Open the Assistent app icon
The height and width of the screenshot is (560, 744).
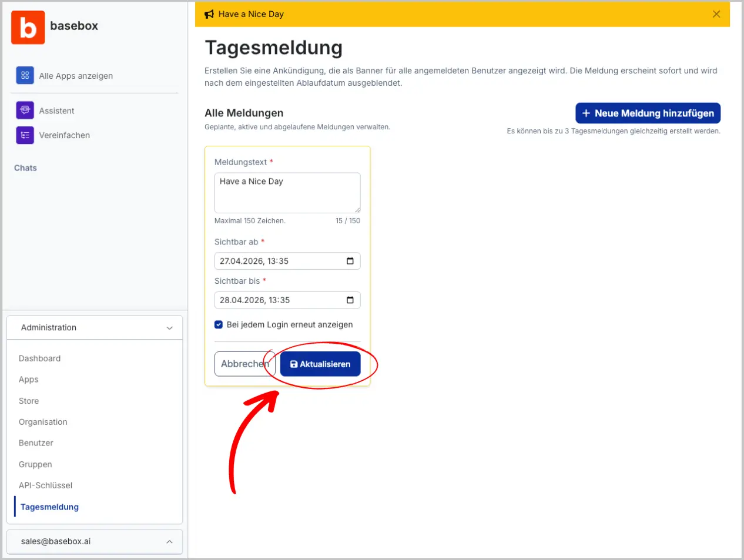click(x=25, y=110)
